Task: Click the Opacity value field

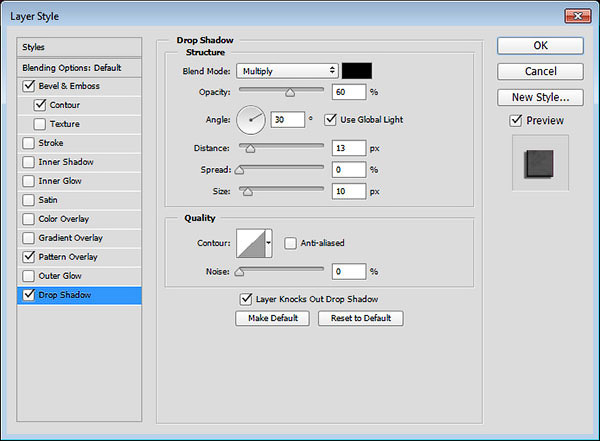Action: click(349, 92)
